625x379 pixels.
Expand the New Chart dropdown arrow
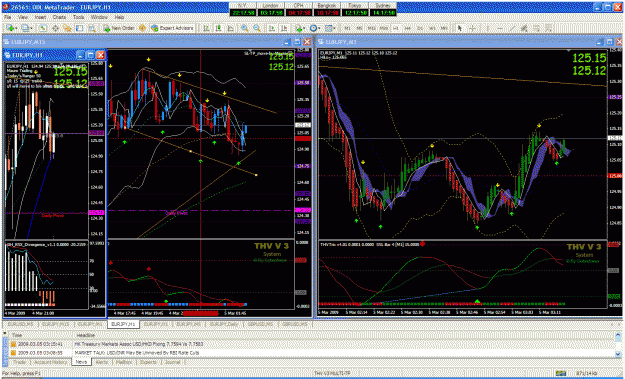click(16, 28)
